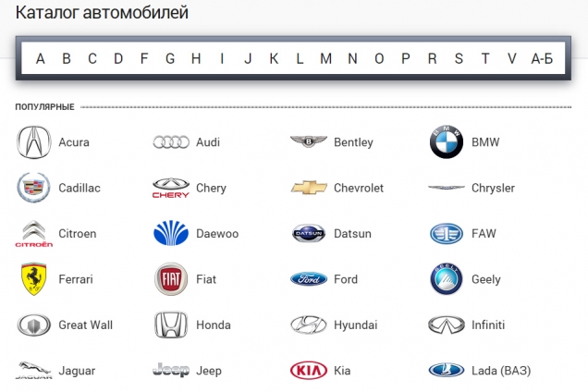Viewport: 588px width, 392px height.
Task: Click the Bentley winged logo
Action: click(309, 141)
